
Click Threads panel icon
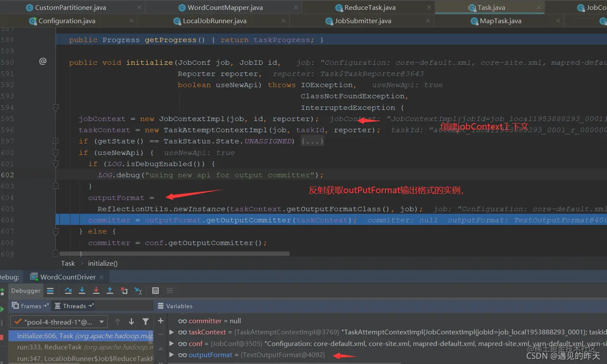click(58, 306)
